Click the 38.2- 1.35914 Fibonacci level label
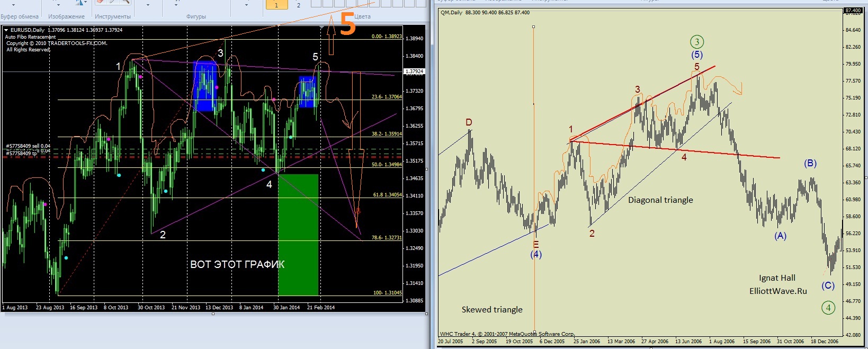868x349 pixels. 387,134
